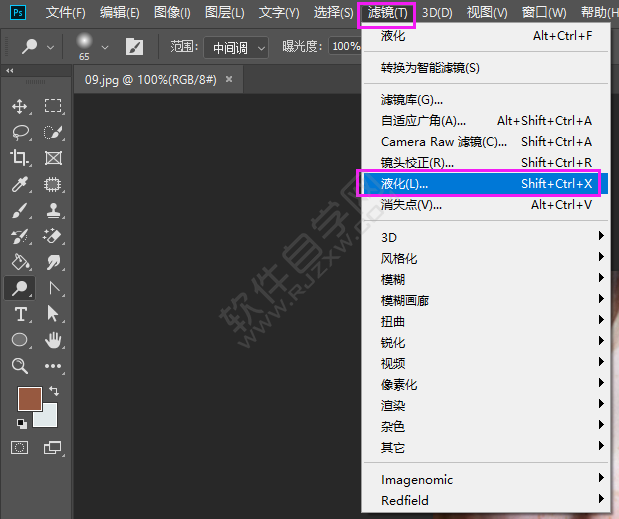619x519 pixels.
Task: Expand the 3D filter submenu
Action: 486,237
